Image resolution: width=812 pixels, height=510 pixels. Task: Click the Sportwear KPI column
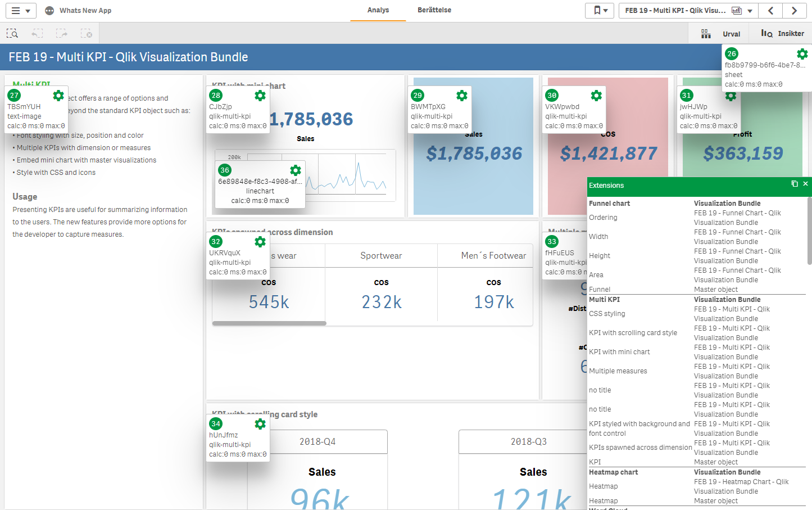(x=381, y=283)
